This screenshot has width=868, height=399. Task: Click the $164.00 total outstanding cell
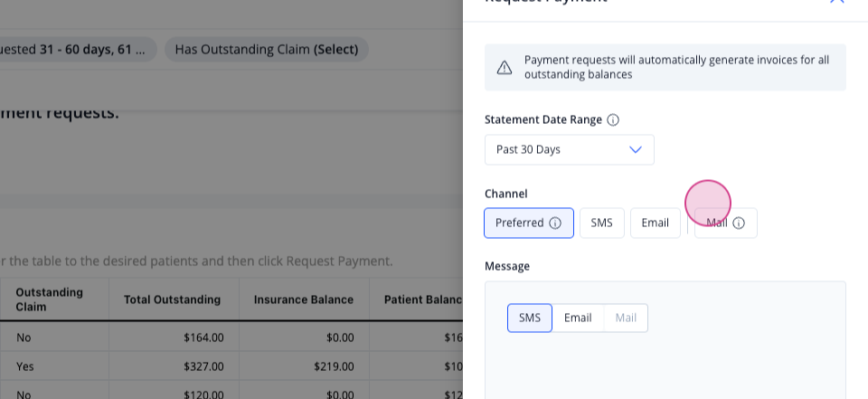[174, 337]
